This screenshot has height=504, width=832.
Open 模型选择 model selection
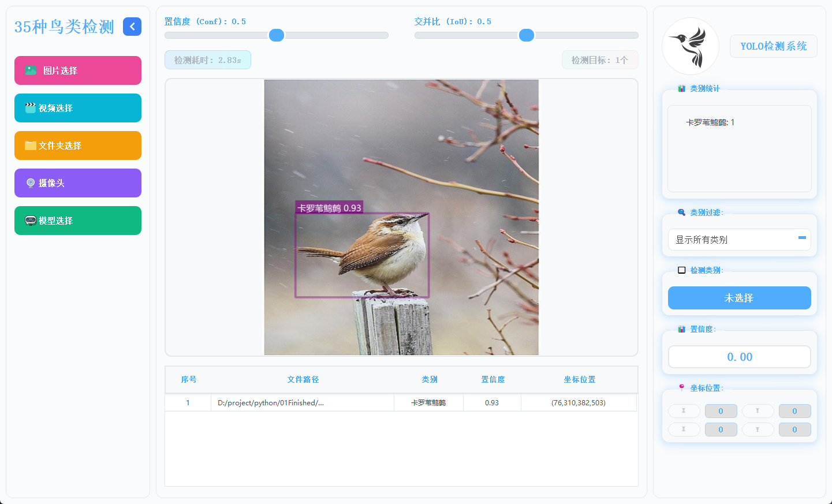[x=78, y=221]
